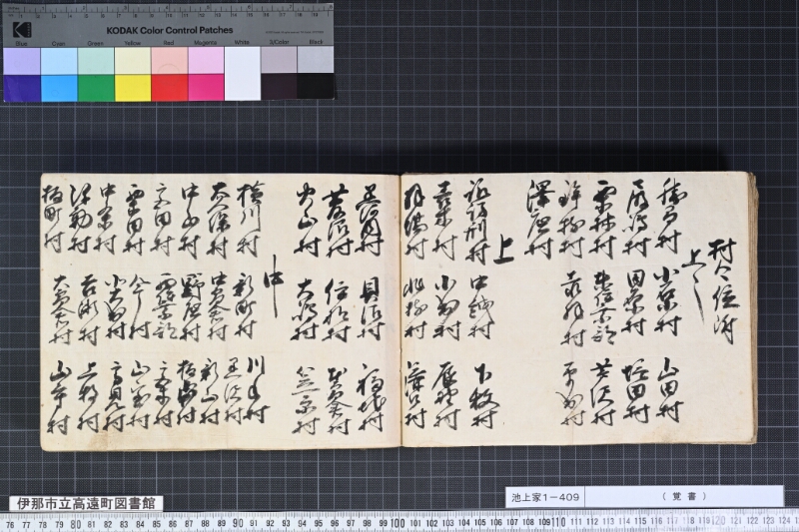Click the (覚書) title label
This screenshot has width=799, height=532.
point(684,496)
